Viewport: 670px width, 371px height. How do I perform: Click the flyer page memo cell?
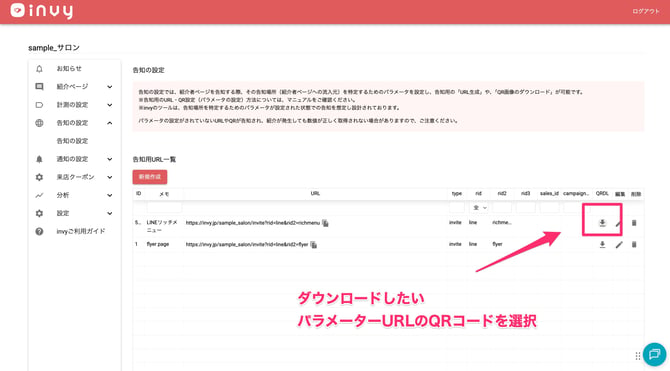click(158, 244)
